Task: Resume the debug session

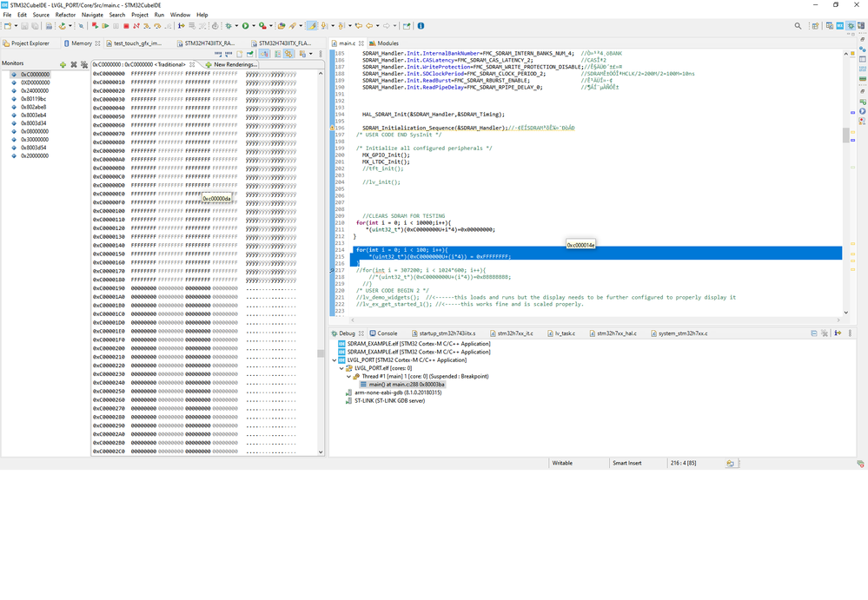Action: [105, 26]
